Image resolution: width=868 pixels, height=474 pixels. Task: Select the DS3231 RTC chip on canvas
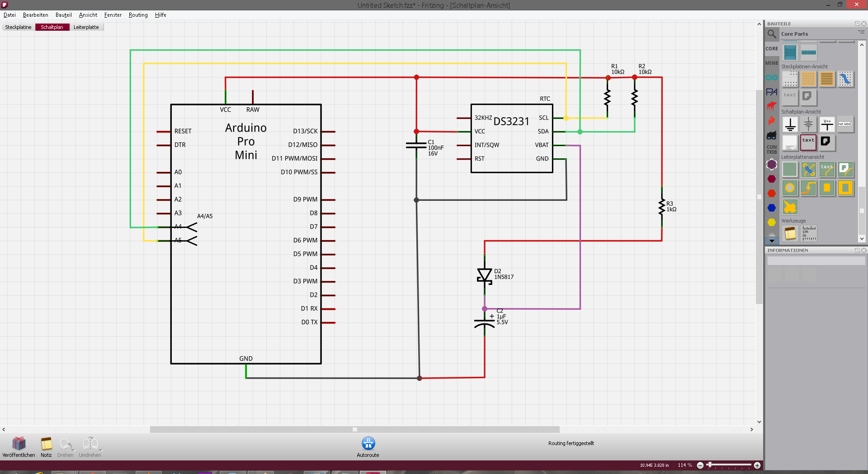(x=511, y=138)
